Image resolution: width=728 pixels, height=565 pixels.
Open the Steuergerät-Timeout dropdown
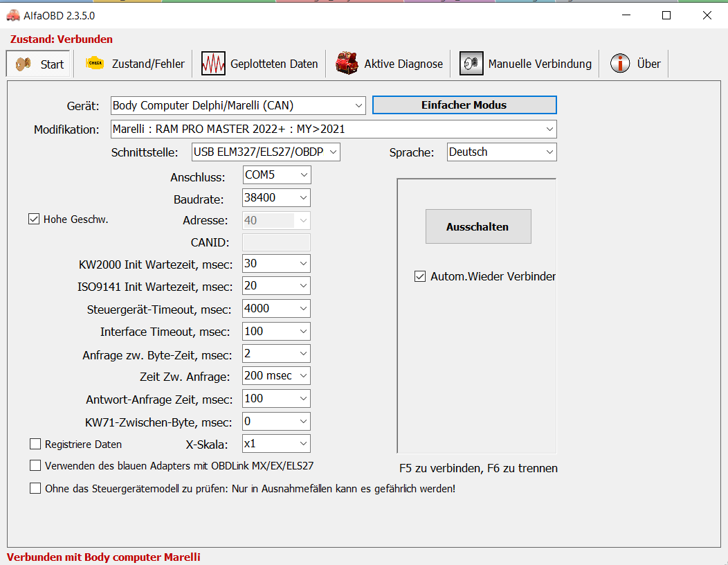coord(277,309)
